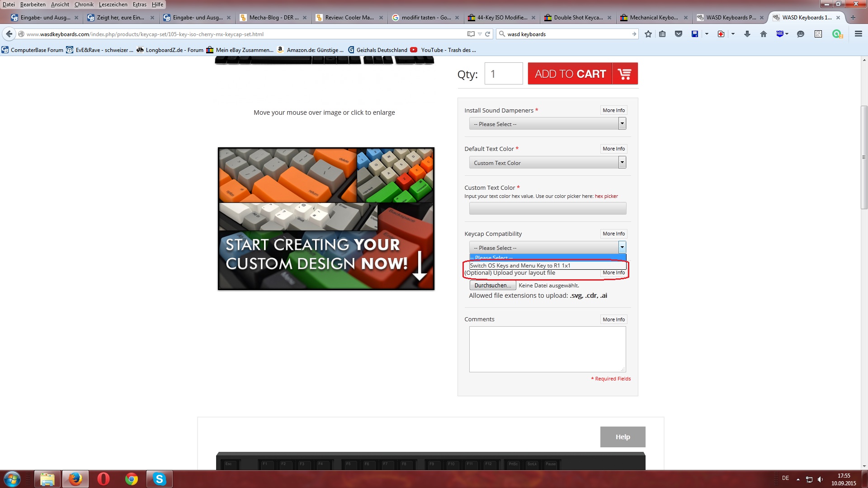Screen dimensions: 868x488
Task: Open the reader view icon in address bar
Action: point(471,34)
